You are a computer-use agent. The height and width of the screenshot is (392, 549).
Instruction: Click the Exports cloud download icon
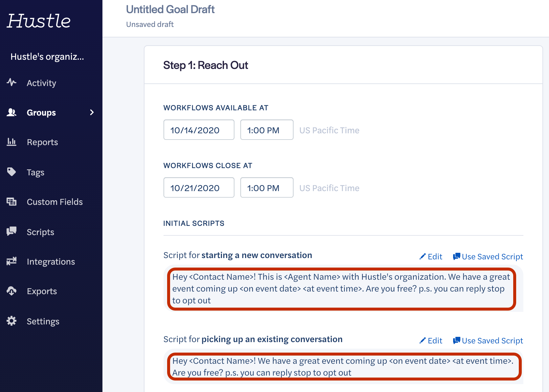click(x=11, y=291)
